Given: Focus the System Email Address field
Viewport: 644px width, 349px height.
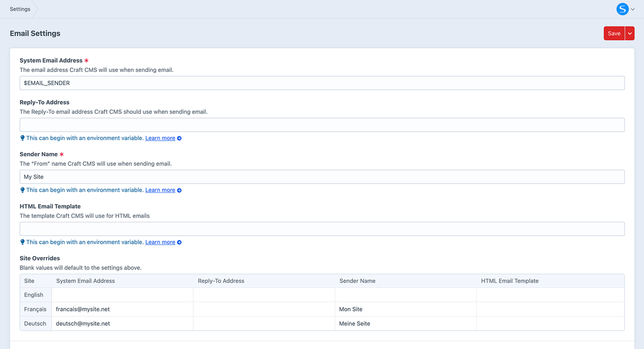Looking at the screenshot, I should (x=322, y=83).
